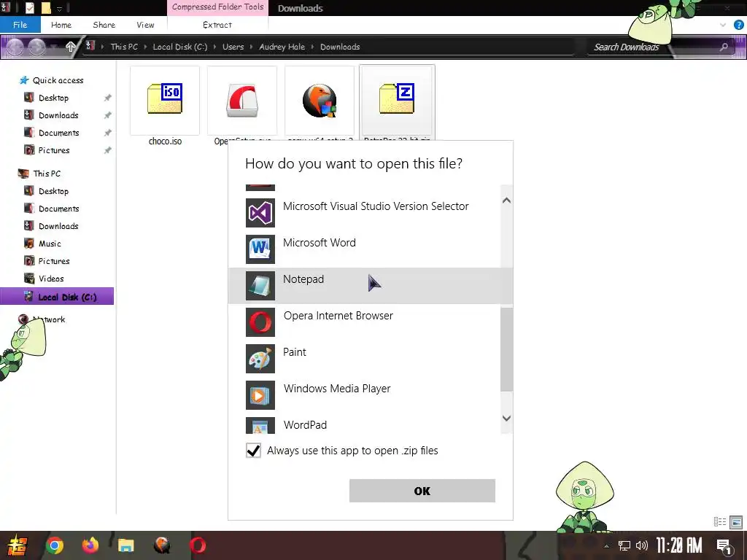This screenshot has width=747, height=560.
Task: Switch to the Share ribbon tab
Action: pos(104,25)
